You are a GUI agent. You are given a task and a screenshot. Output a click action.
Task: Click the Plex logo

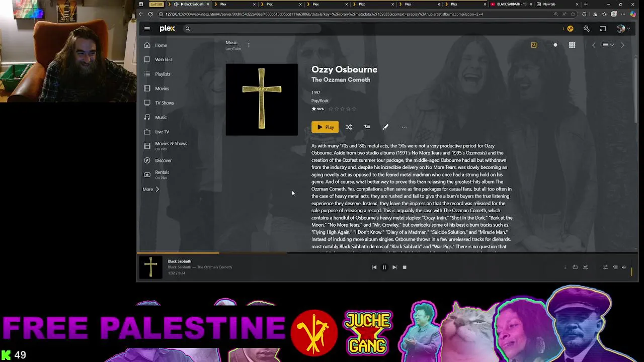pos(168,29)
